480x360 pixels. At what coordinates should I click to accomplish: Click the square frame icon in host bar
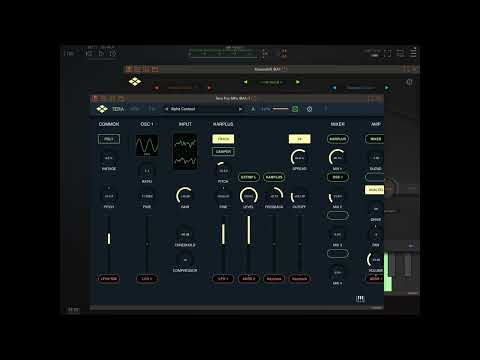click(x=388, y=53)
